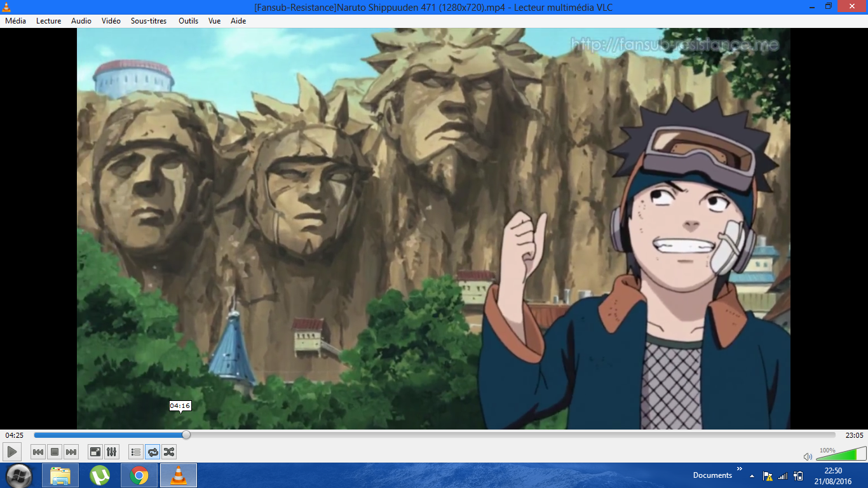Toggle the total time 23:05 display
868x488 pixels.
pos(854,435)
